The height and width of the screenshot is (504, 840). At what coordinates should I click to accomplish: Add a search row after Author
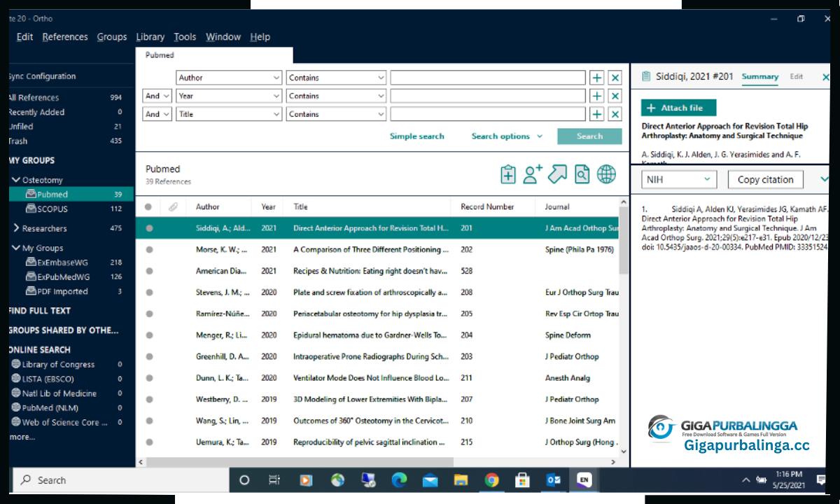[596, 78]
